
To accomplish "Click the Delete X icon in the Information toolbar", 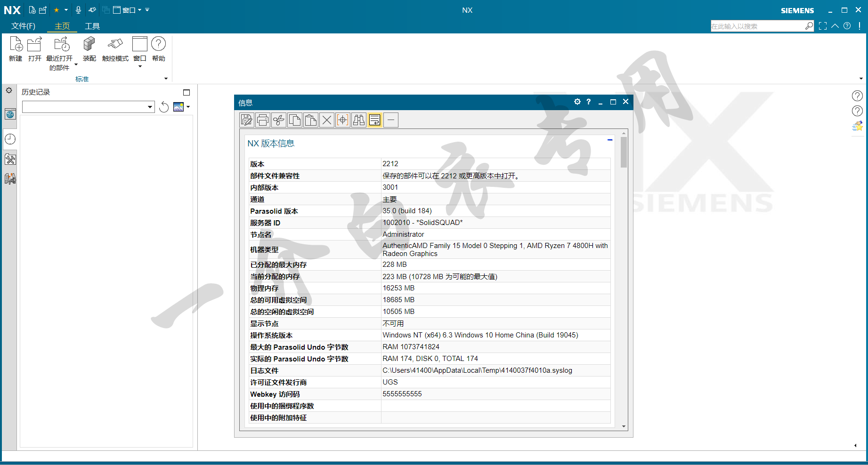I will tap(327, 120).
